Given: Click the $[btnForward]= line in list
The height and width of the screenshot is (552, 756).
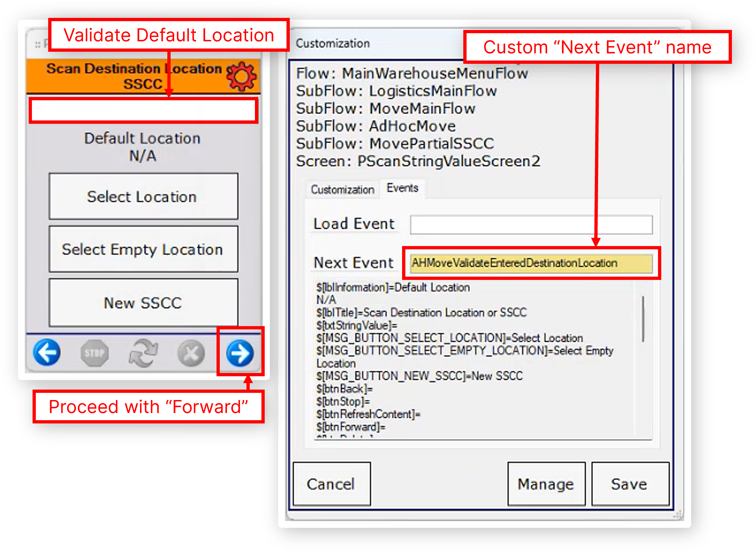Looking at the screenshot, I should tap(351, 427).
